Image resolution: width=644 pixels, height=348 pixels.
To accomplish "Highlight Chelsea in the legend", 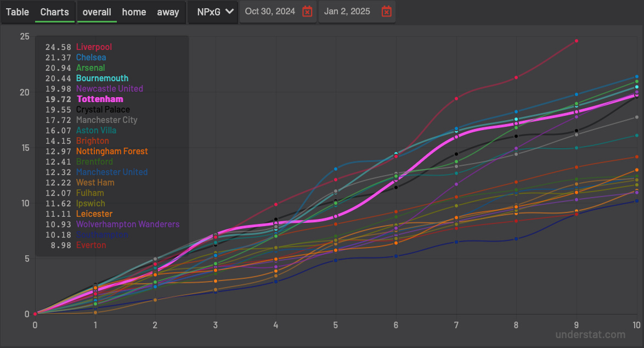I will pyautogui.click(x=91, y=58).
